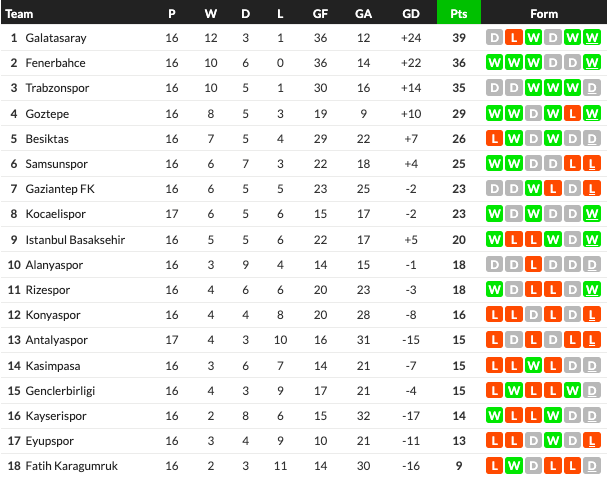The width and height of the screenshot is (609, 485).
Task: Sort standings by GF column header
Action: 320,14
